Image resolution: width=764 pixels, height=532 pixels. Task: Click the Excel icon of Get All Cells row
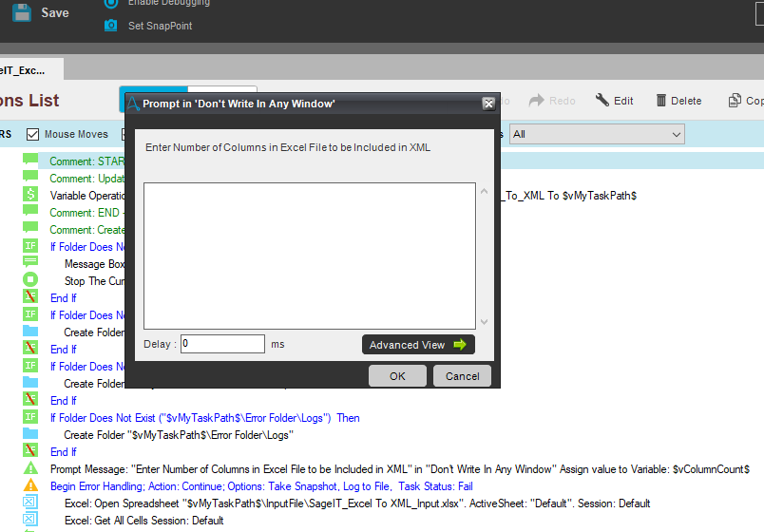pyautogui.click(x=30, y=519)
